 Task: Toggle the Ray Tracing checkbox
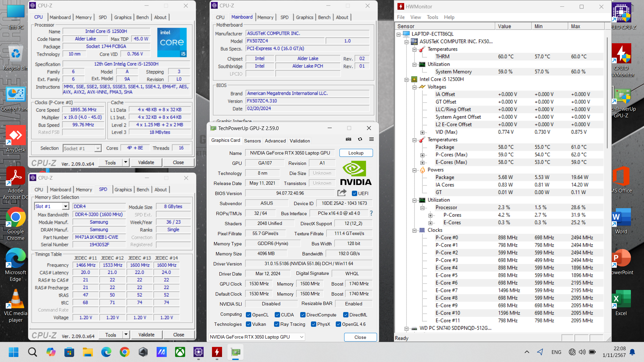tap(277, 324)
